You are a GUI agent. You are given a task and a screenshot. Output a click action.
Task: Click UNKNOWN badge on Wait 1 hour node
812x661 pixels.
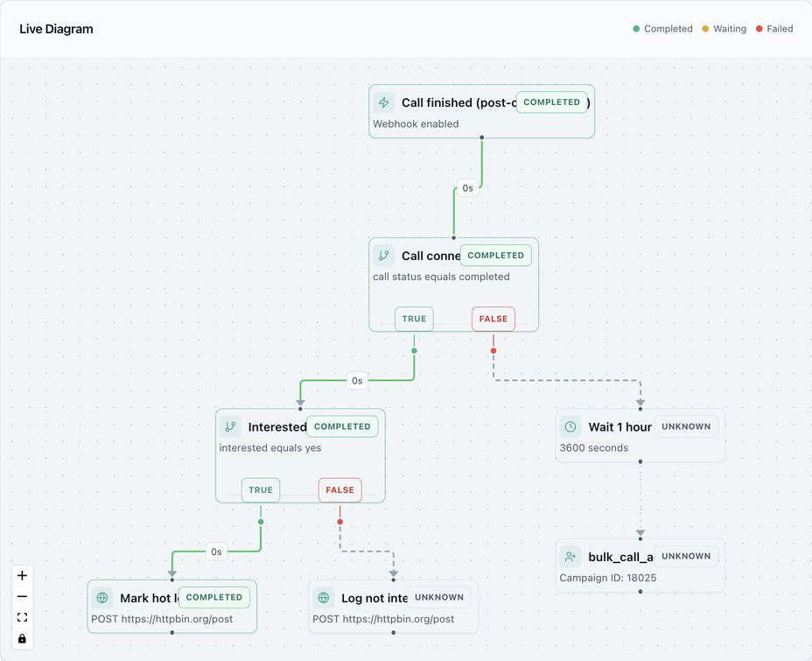coord(686,426)
